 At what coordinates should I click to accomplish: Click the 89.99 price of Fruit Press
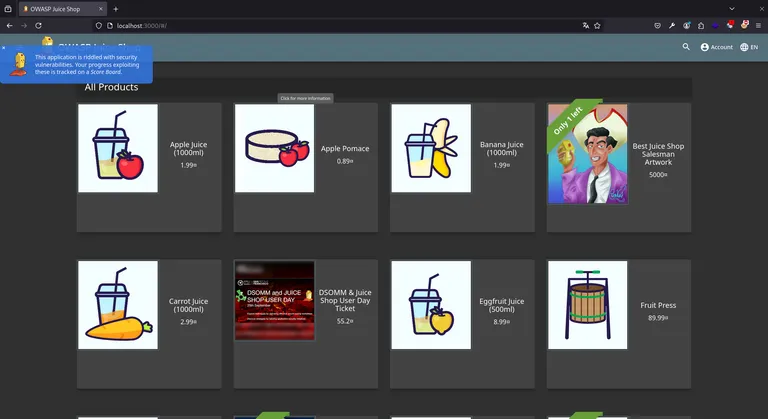[658, 318]
